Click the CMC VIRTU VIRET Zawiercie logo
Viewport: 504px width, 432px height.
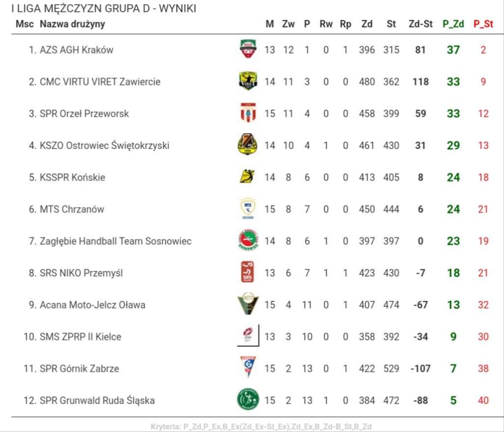point(248,81)
